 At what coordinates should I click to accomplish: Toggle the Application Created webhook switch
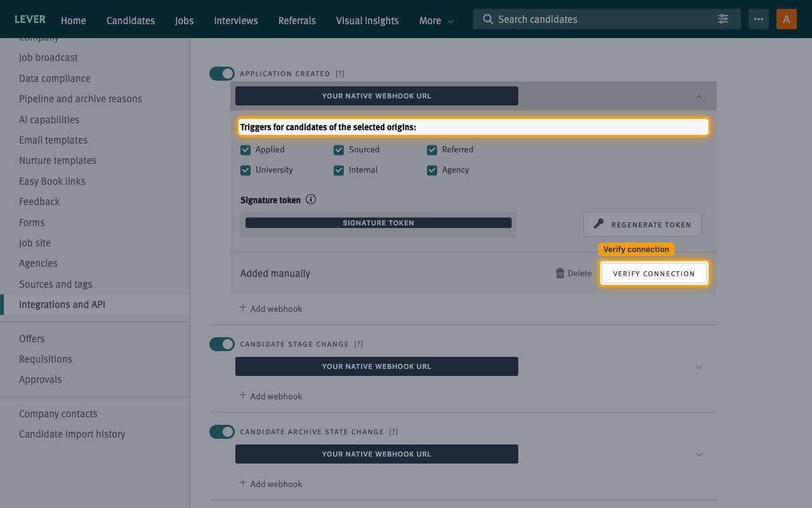click(x=222, y=74)
